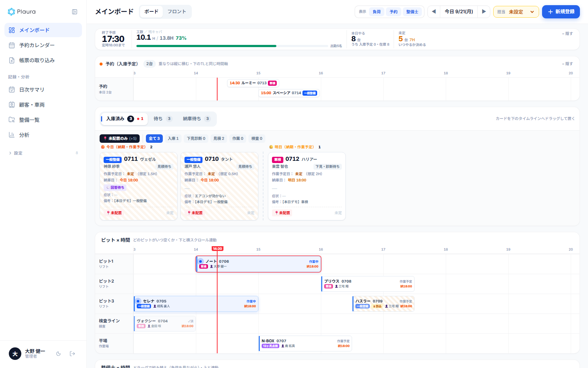Click user avatar 大
This screenshot has height=368, width=588.
point(15,354)
